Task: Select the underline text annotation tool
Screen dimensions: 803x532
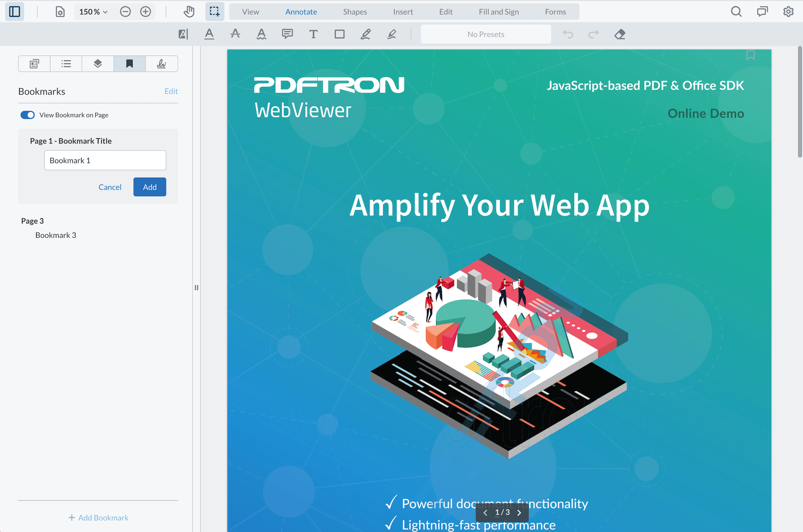Action: pyautogui.click(x=209, y=34)
